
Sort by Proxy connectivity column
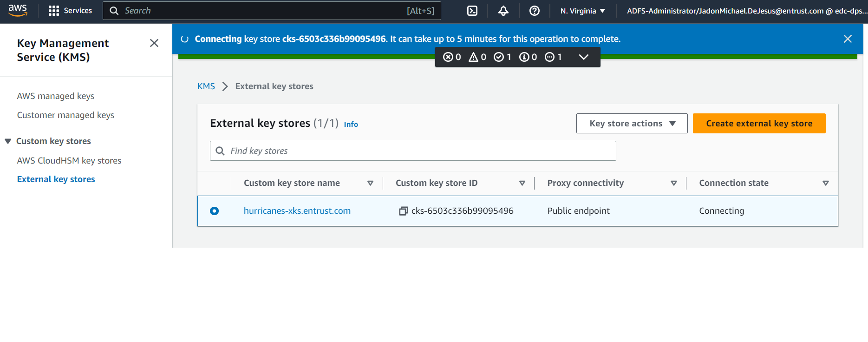coord(674,183)
